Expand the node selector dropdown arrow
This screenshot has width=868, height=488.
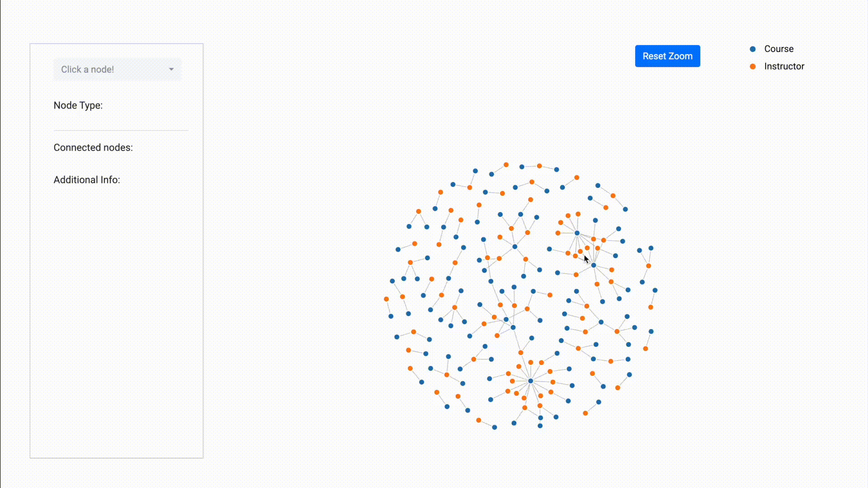click(x=171, y=70)
